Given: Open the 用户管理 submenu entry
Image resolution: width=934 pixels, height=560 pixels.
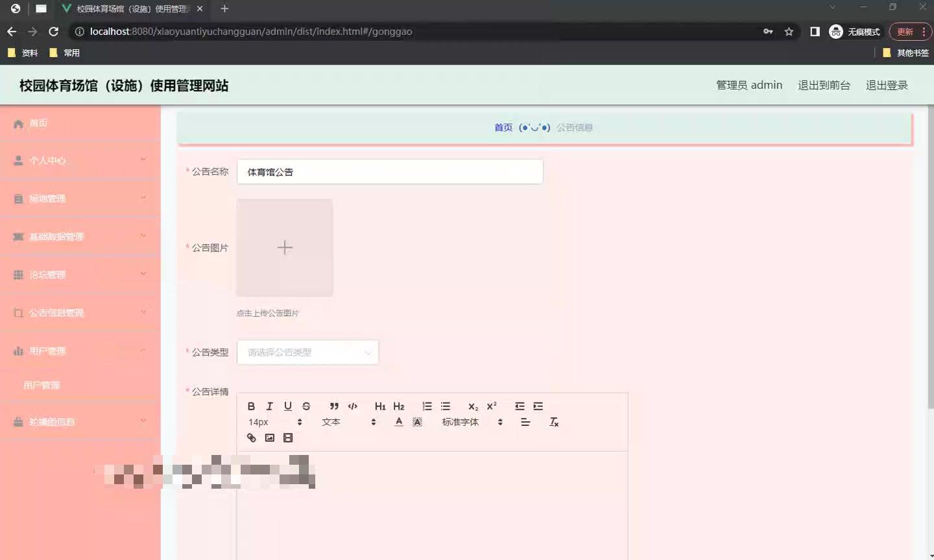Looking at the screenshot, I should 80,385.
